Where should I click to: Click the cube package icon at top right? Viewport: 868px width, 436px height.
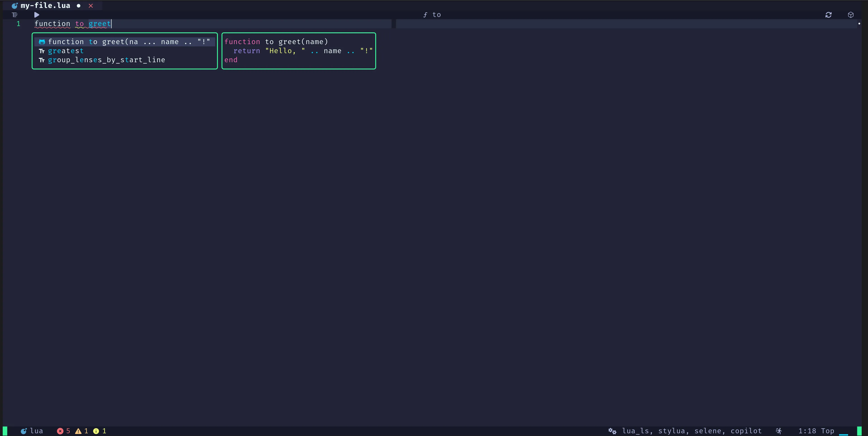(x=851, y=15)
